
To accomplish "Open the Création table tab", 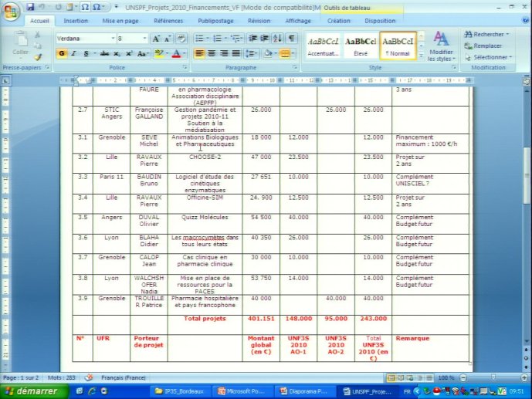I will click(339, 21).
